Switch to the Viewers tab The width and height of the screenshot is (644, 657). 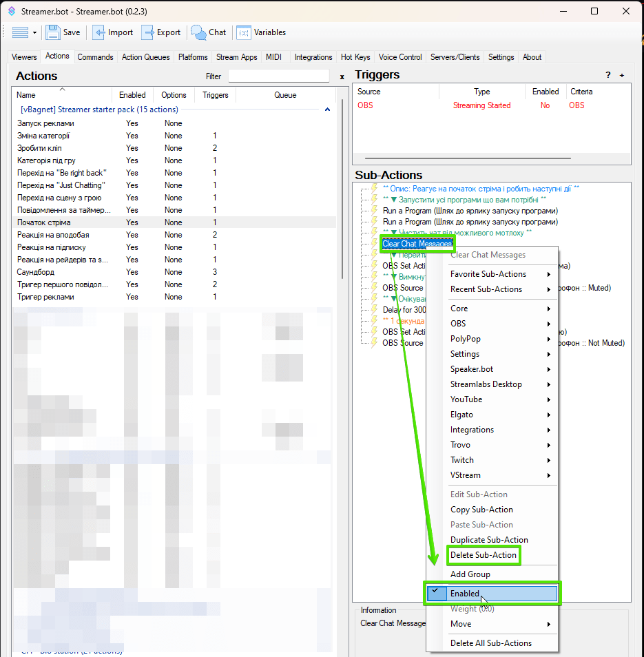pos(24,57)
